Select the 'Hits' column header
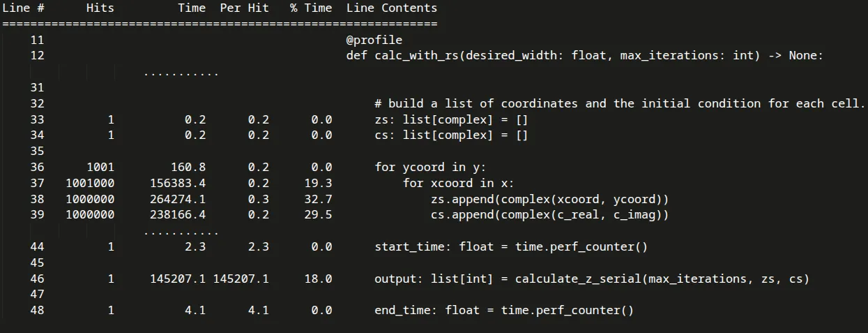This screenshot has width=868, height=333. (100, 8)
